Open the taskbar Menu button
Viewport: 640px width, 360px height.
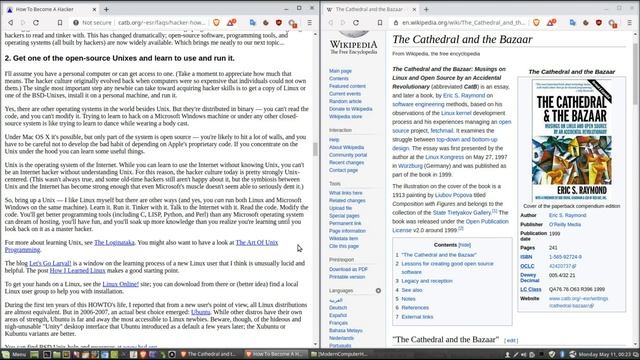(x=13, y=354)
